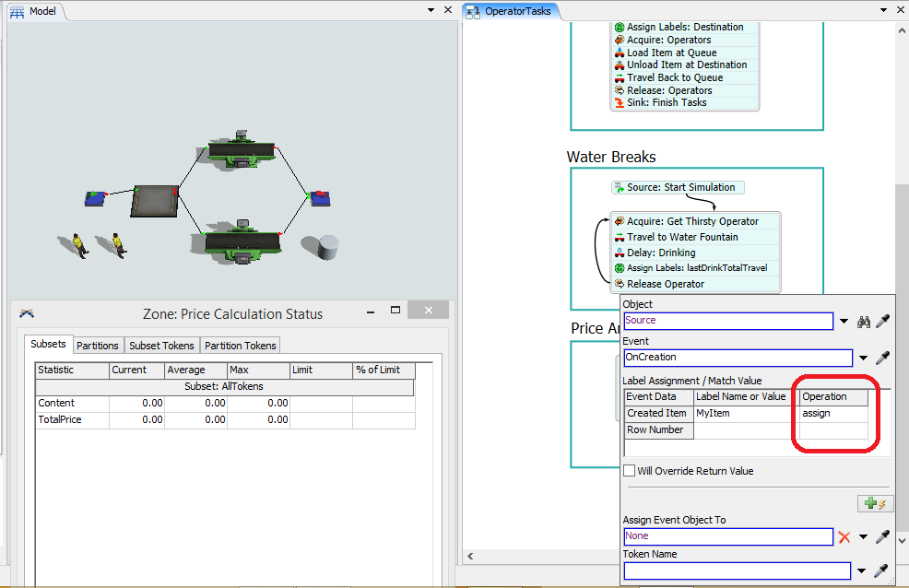Click the red X to clear Assign Event Object To

[844, 536]
